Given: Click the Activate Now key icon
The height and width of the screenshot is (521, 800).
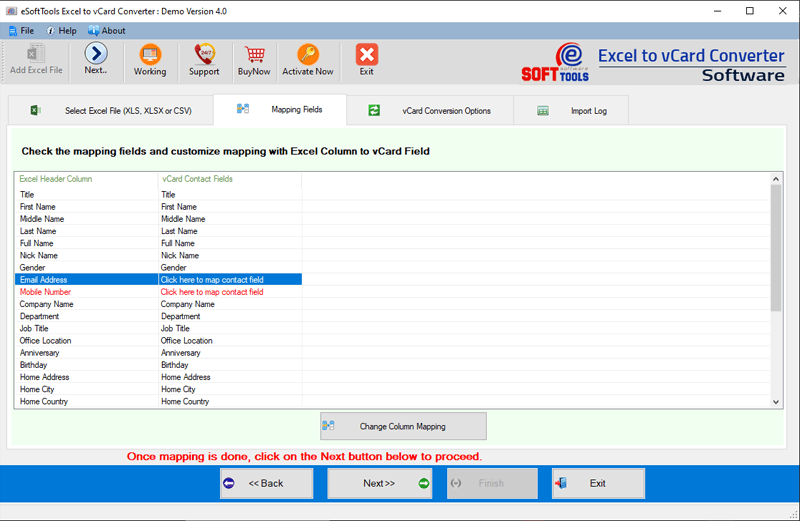Looking at the screenshot, I should (x=308, y=55).
